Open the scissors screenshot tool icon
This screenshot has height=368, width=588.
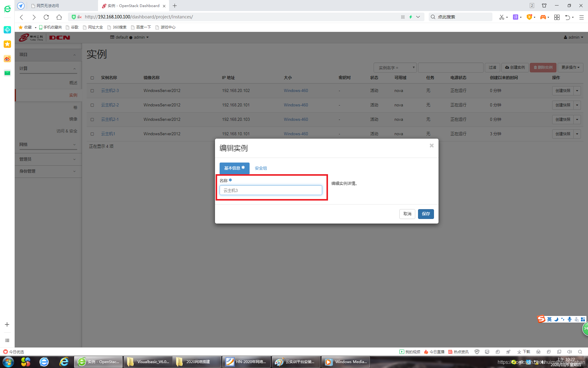coord(501,17)
